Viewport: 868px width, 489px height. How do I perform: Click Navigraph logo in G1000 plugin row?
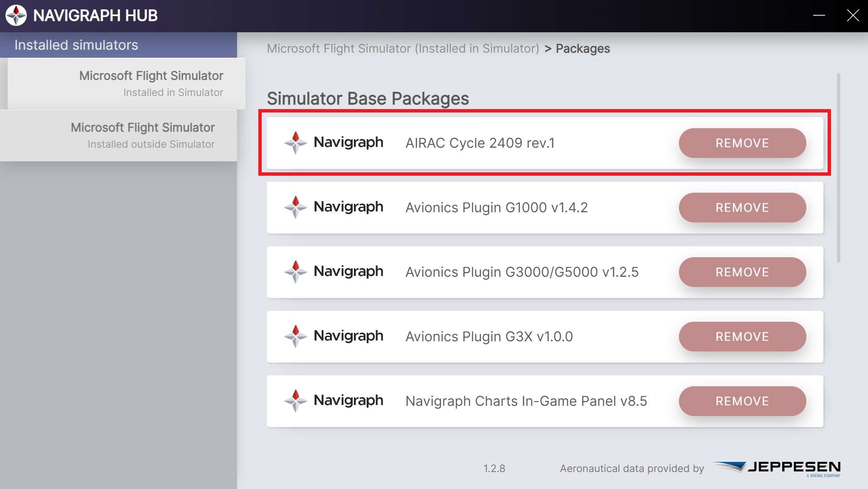(x=334, y=207)
